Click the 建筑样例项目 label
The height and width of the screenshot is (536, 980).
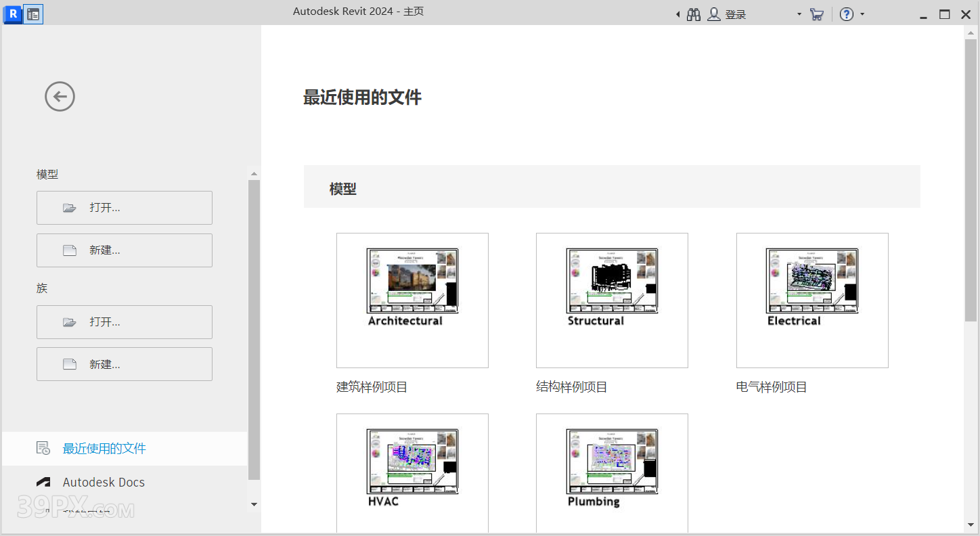pyautogui.click(x=372, y=387)
